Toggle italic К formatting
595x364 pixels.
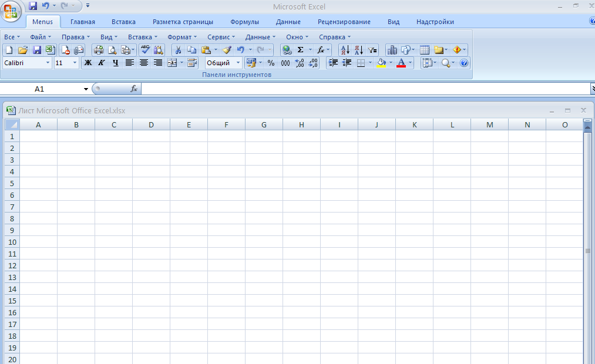pyautogui.click(x=102, y=63)
